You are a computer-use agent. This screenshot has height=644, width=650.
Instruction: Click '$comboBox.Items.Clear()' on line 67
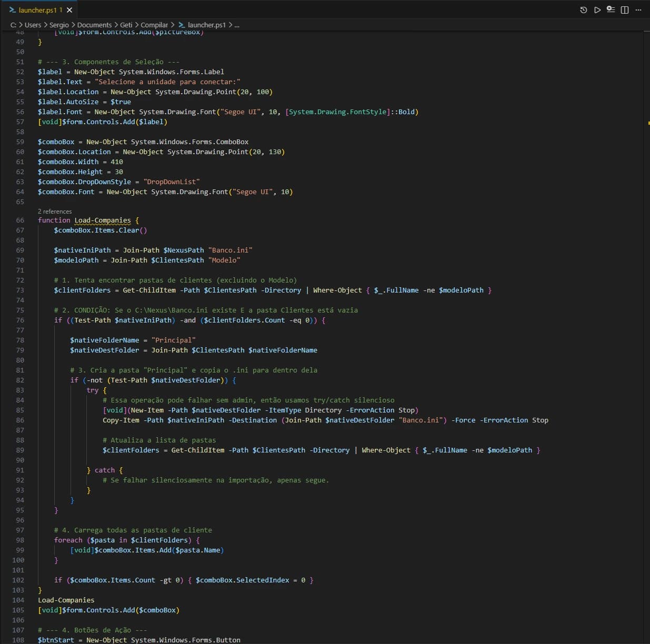click(101, 230)
